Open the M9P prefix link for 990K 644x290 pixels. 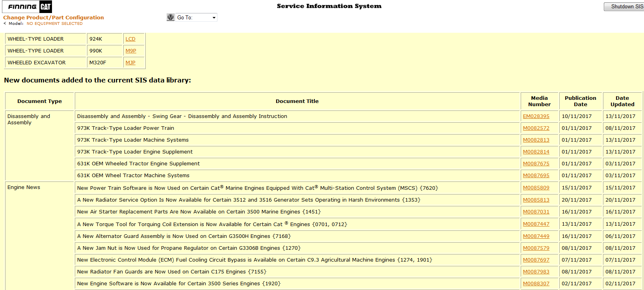131,51
